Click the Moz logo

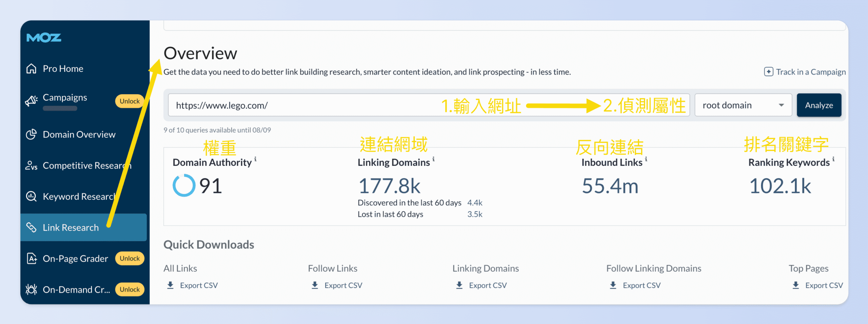coord(44,37)
